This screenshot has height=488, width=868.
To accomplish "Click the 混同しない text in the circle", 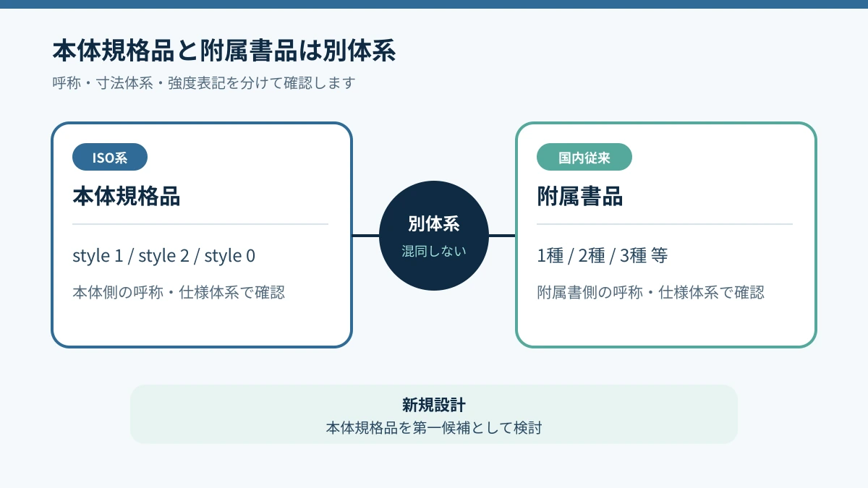I will (x=434, y=251).
